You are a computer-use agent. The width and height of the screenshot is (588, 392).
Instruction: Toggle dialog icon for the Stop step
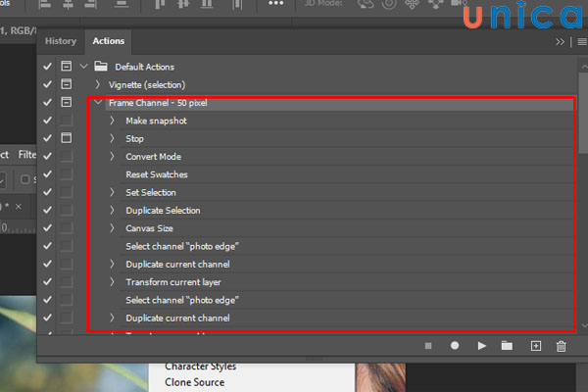[66, 138]
